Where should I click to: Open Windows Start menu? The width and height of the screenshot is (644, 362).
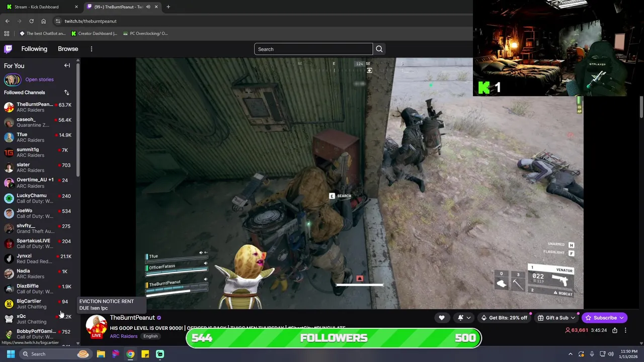tap(11, 354)
